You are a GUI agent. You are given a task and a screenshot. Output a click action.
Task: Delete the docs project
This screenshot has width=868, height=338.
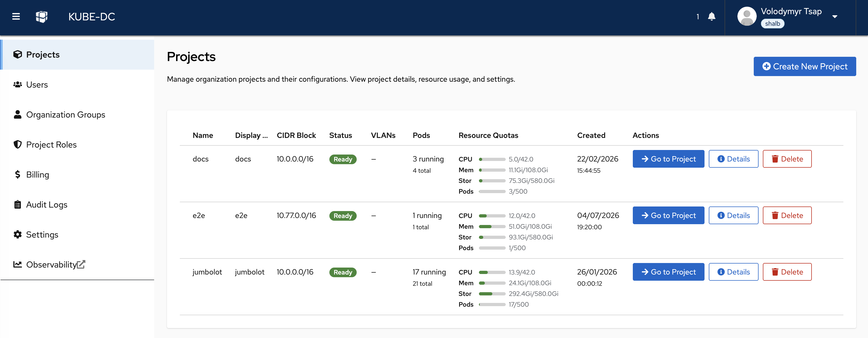pyautogui.click(x=787, y=159)
